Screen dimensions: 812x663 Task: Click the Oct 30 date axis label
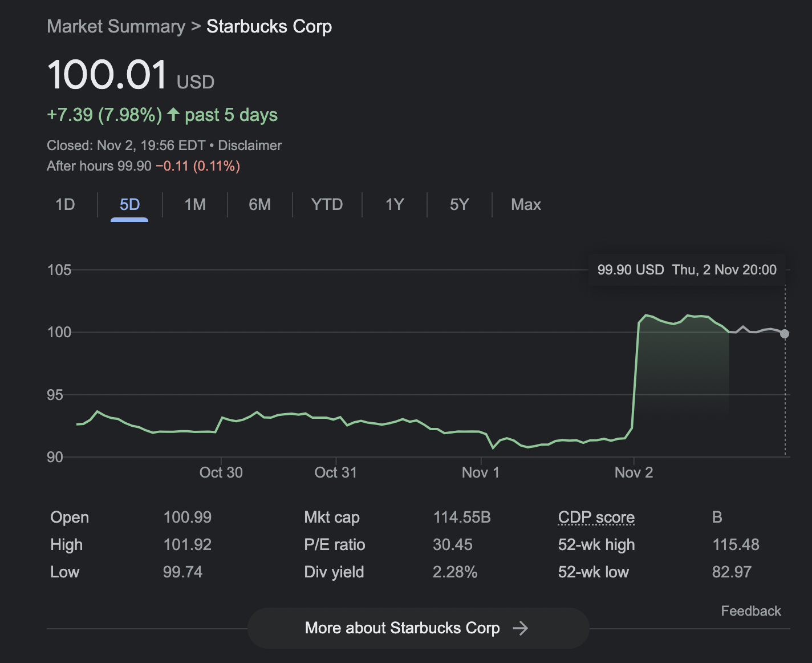click(x=221, y=472)
